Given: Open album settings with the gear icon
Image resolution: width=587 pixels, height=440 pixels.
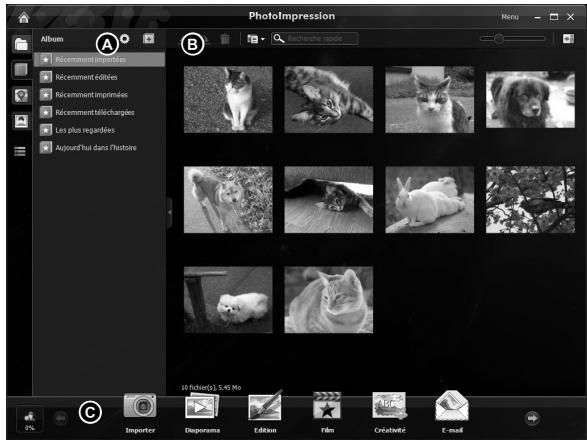Looking at the screenshot, I should (x=125, y=39).
